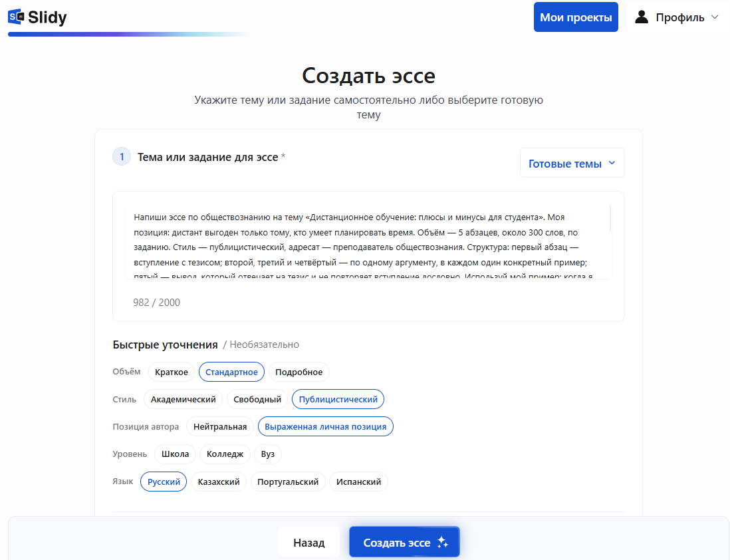Select Стандартное volume option
Viewport: 730px width, 560px height.
coord(231,372)
